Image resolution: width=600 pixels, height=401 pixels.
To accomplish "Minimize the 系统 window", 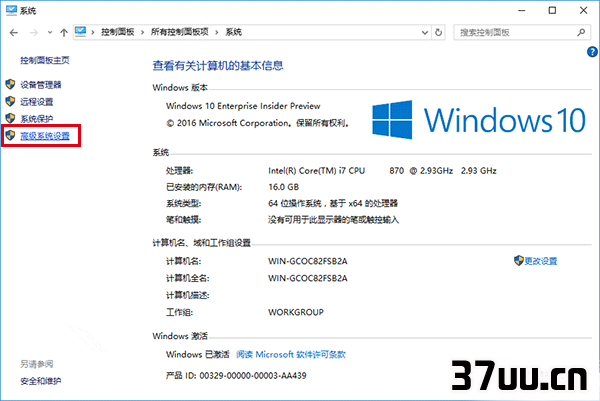I will (522, 10).
